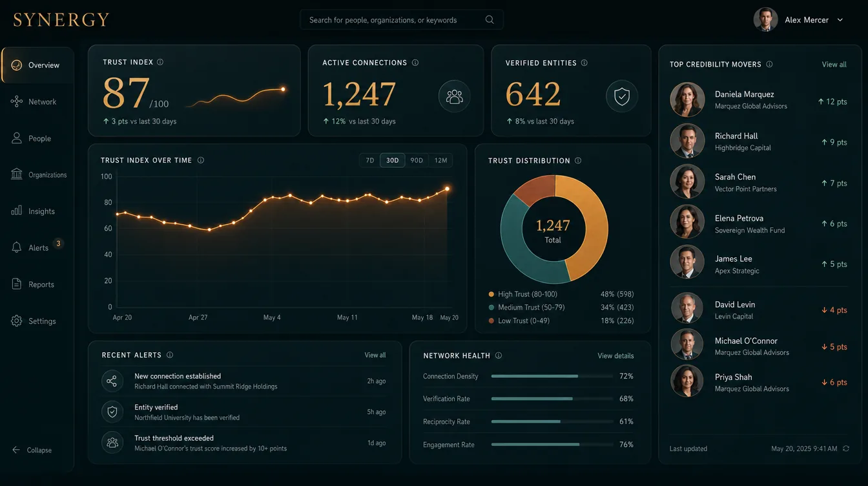Click the Active Connections info icon
Image resolution: width=868 pixels, height=486 pixels.
click(415, 63)
